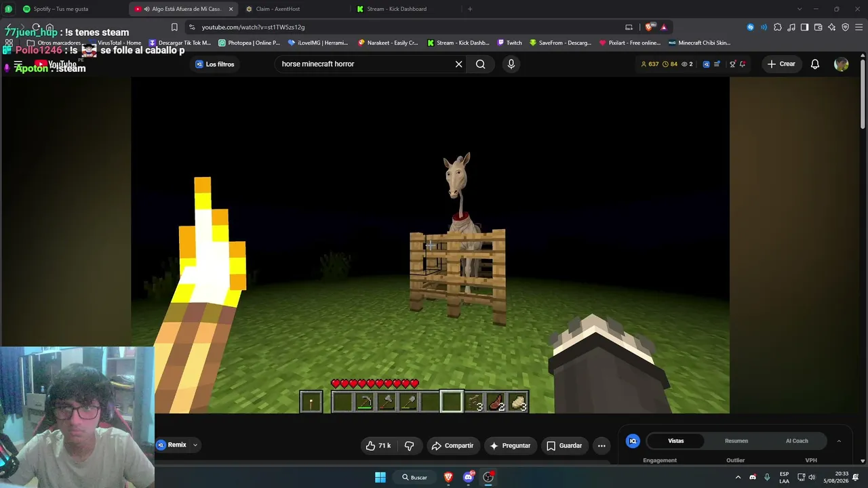The height and width of the screenshot is (488, 868).
Task: Open Minecraft Chibi Skin bookmark
Action: coord(700,43)
